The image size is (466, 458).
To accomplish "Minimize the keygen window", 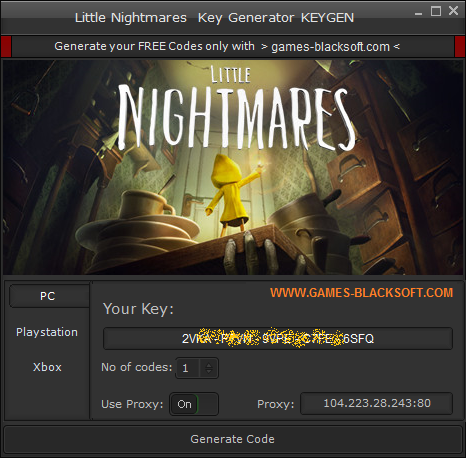I will coord(419,13).
